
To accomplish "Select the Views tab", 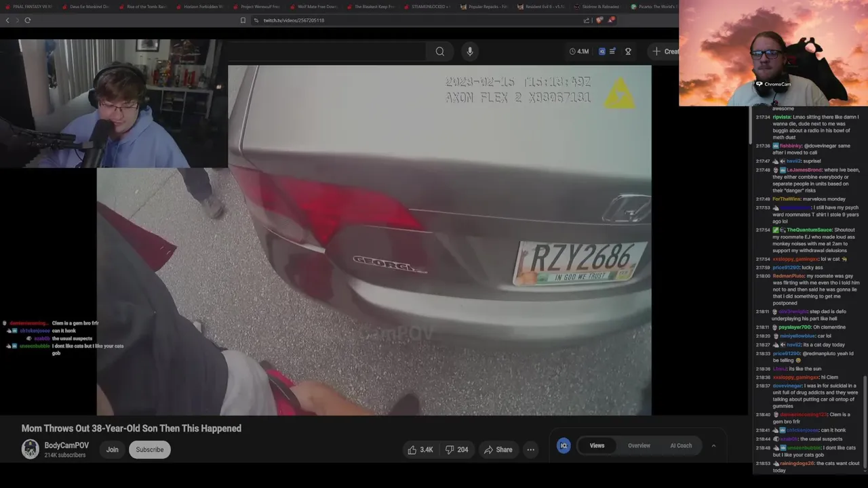I will [x=597, y=445].
